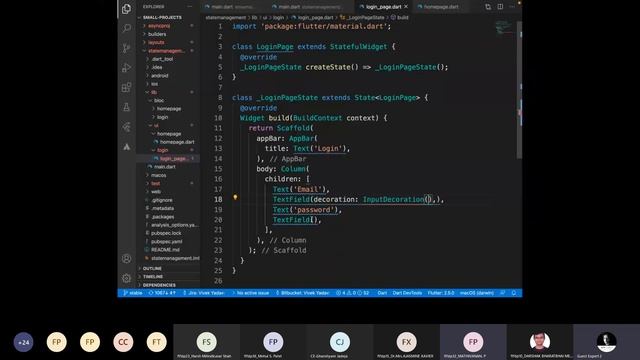Click the sync changes indicator in status bar

162,293
